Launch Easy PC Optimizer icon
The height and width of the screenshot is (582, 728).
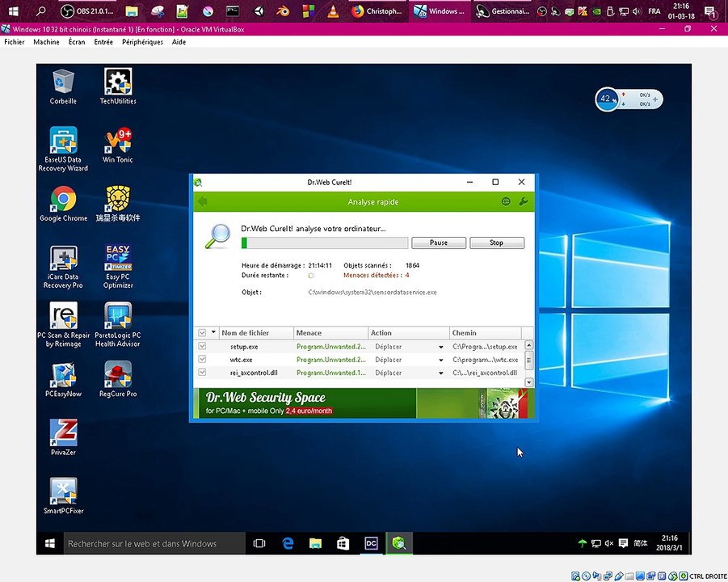[118, 267]
